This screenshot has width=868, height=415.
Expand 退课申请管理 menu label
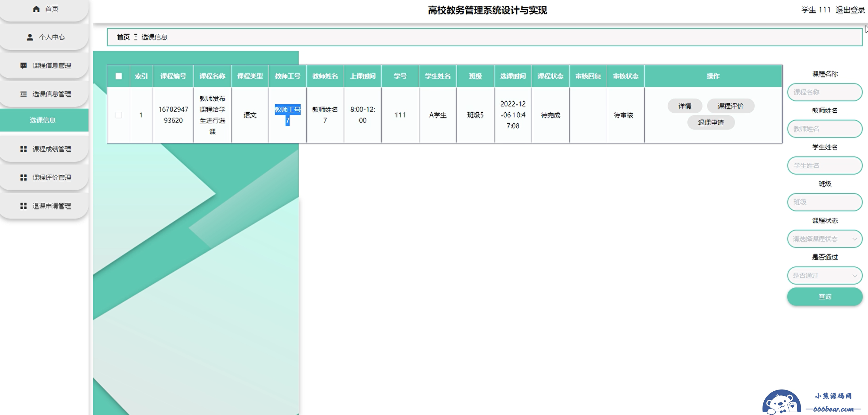[x=52, y=206]
